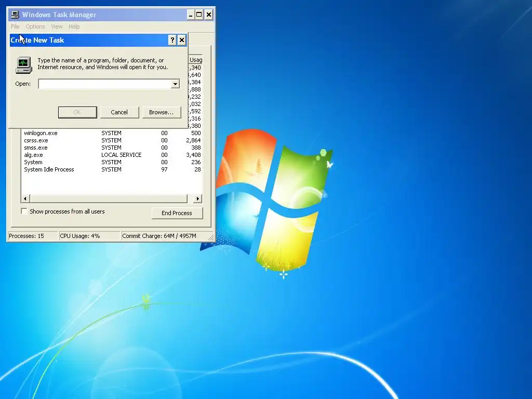Screen dimensions: 532x399
Task: Click the Cancel button
Action: click(119, 112)
